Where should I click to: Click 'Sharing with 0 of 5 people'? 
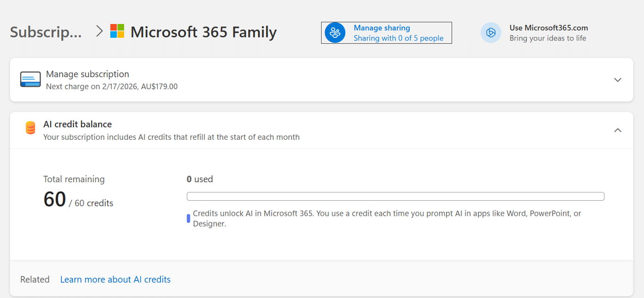[x=399, y=38]
